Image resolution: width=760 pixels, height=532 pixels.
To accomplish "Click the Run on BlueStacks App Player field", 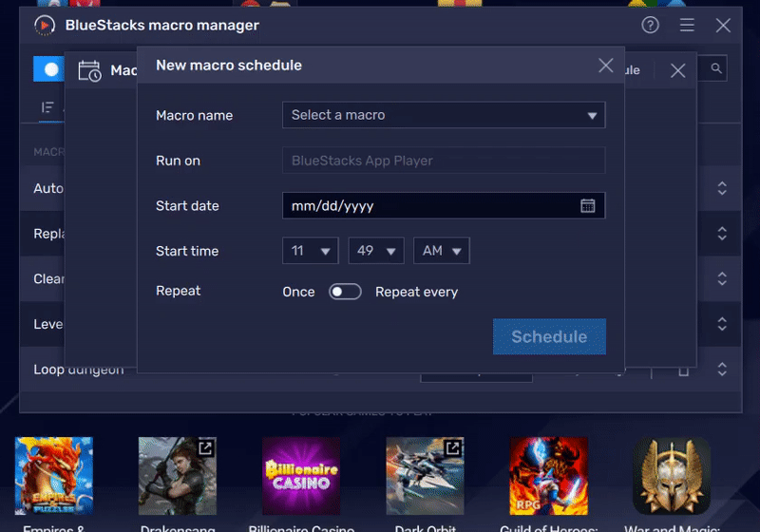I will pos(444,161).
